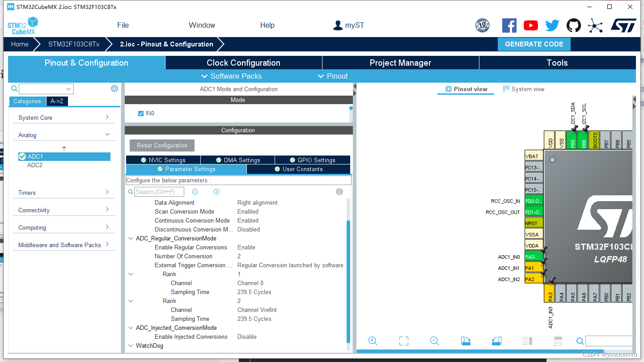Viewport: 644px width, 362px height.
Task: Click the 10 year anniversary badge
Action: coord(482,25)
